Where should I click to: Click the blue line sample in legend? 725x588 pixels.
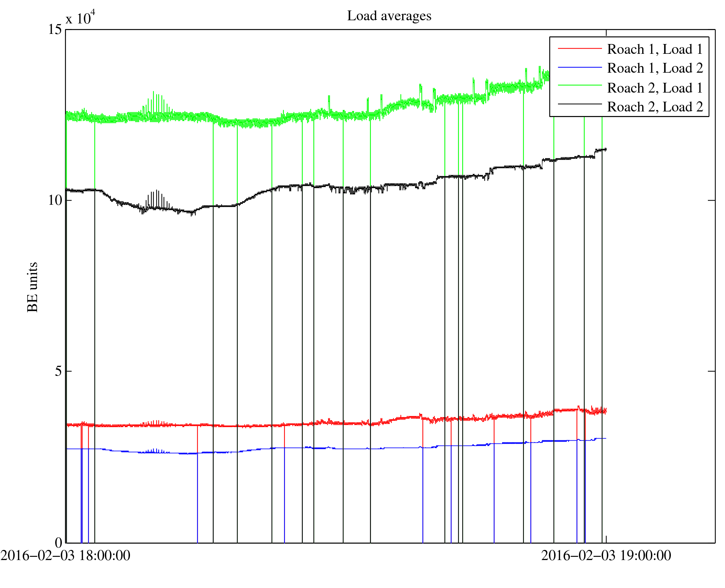click(x=579, y=67)
